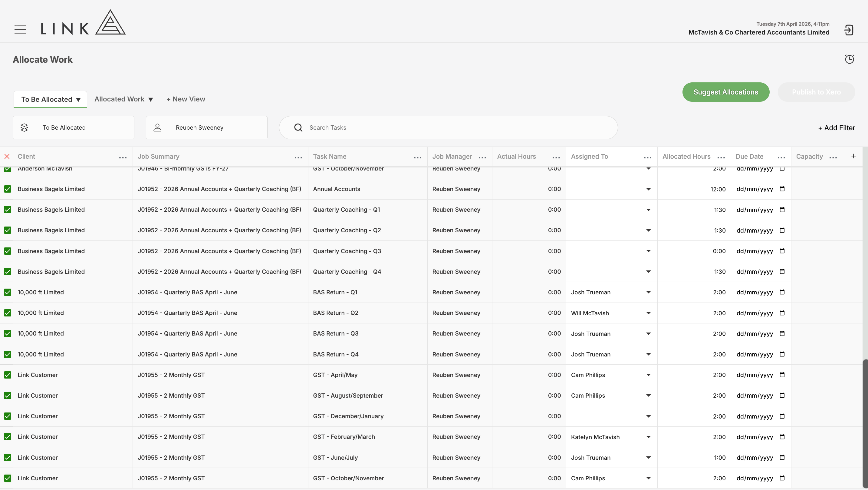Uncheck the BAS Return - Q2 row checkbox
The width and height of the screenshot is (868, 490).
pos(7,313)
